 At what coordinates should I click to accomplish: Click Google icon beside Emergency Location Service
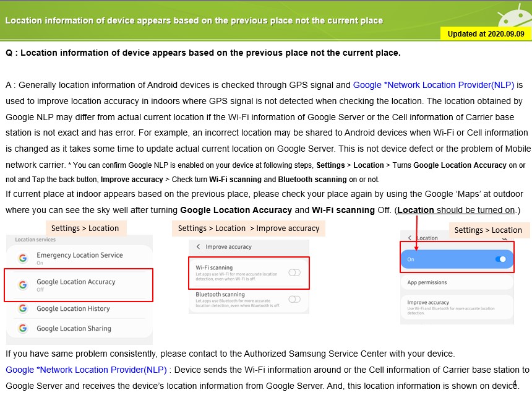pos(23,258)
